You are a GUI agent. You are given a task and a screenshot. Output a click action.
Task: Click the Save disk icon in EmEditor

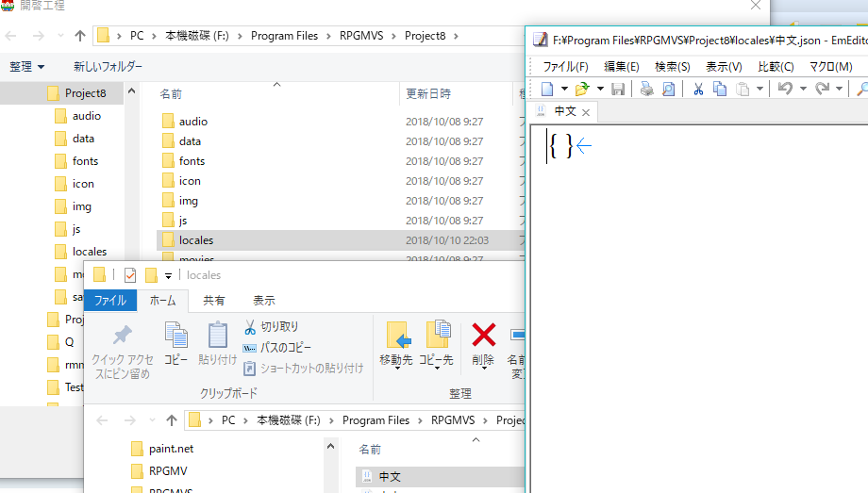coord(618,89)
